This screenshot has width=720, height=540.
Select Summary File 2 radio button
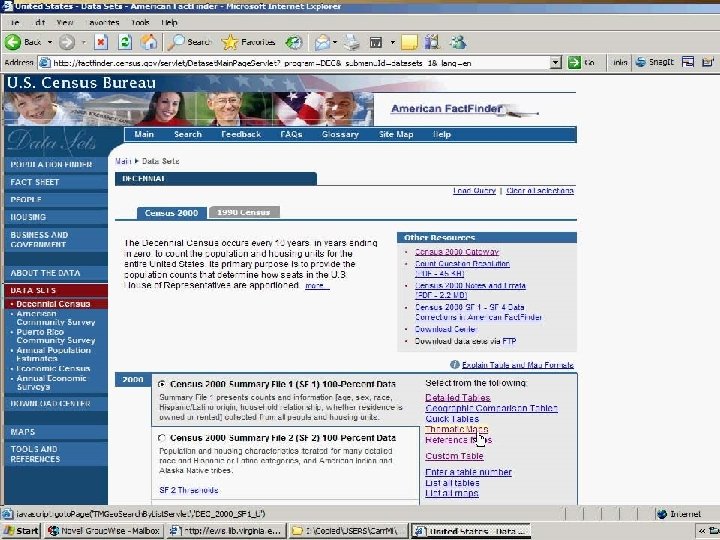[162, 438]
